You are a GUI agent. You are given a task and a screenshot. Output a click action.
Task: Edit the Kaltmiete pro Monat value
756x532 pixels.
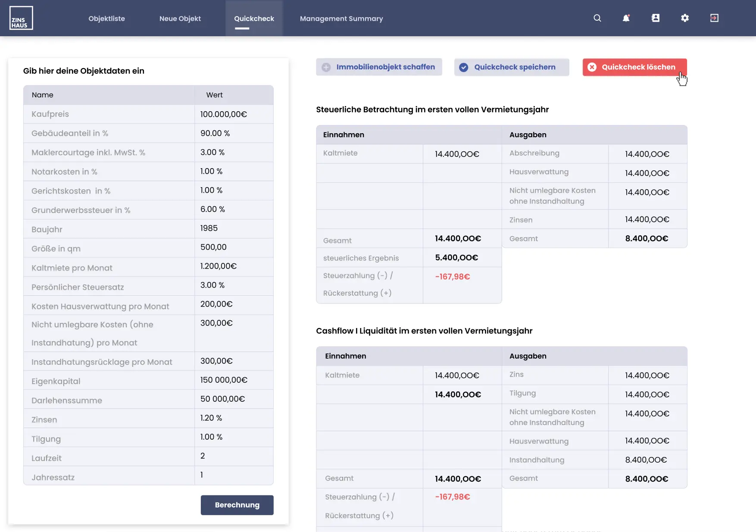point(234,266)
